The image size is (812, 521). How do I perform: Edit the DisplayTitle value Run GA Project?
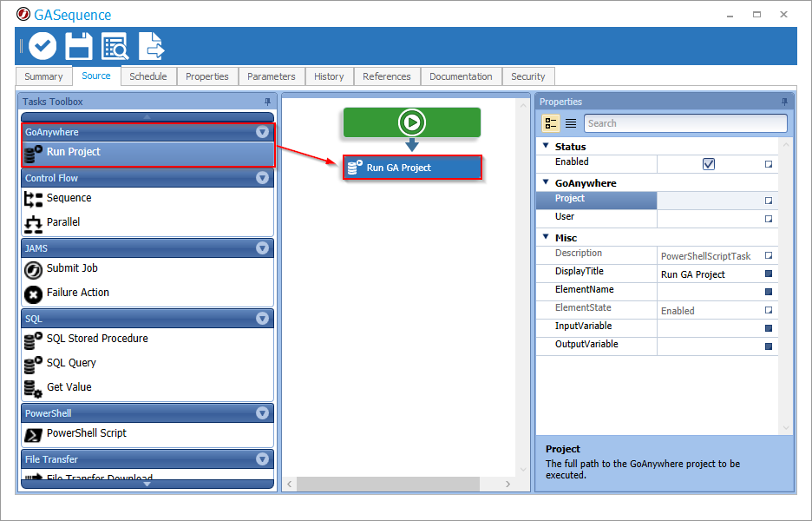[x=709, y=274]
